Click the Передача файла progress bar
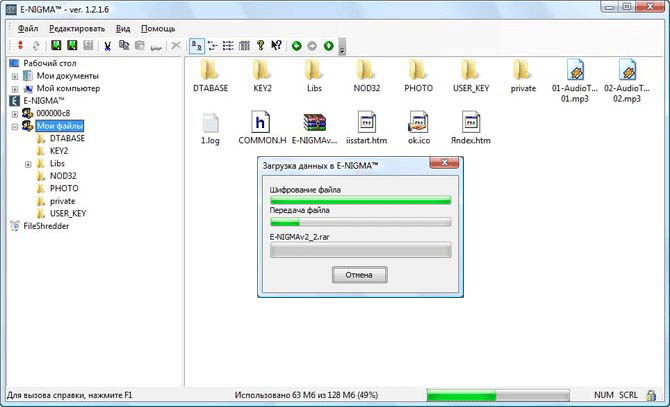Screen dimensions: 670x407 (360, 222)
